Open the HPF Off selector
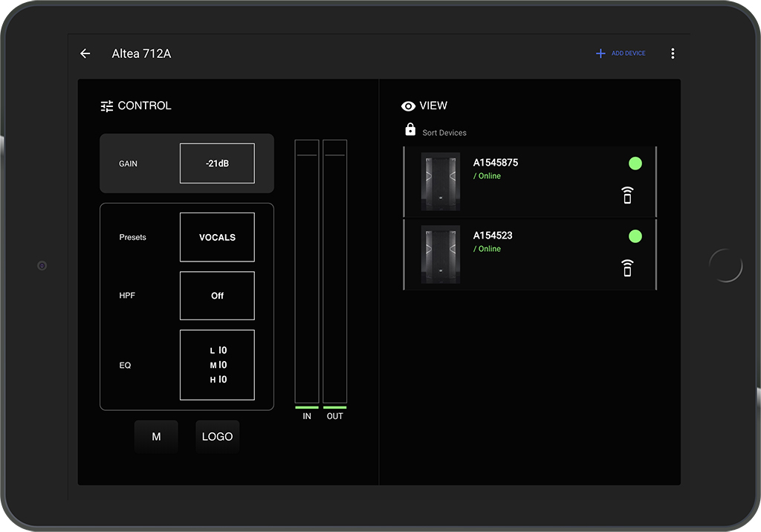The width and height of the screenshot is (761, 532). point(217,296)
